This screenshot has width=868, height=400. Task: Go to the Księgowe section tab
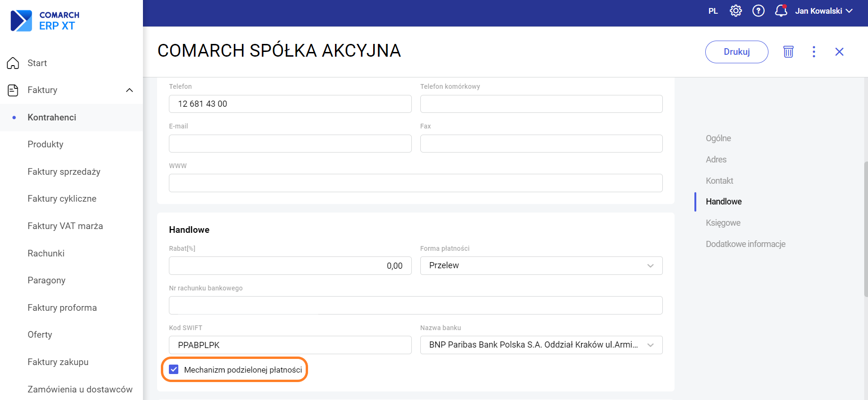[x=723, y=223]
